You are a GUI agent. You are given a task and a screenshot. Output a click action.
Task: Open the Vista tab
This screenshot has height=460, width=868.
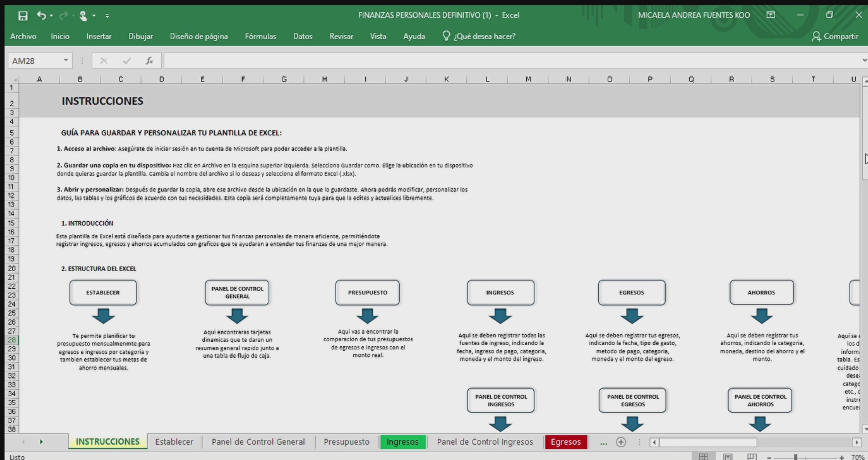tap(378, 36)
